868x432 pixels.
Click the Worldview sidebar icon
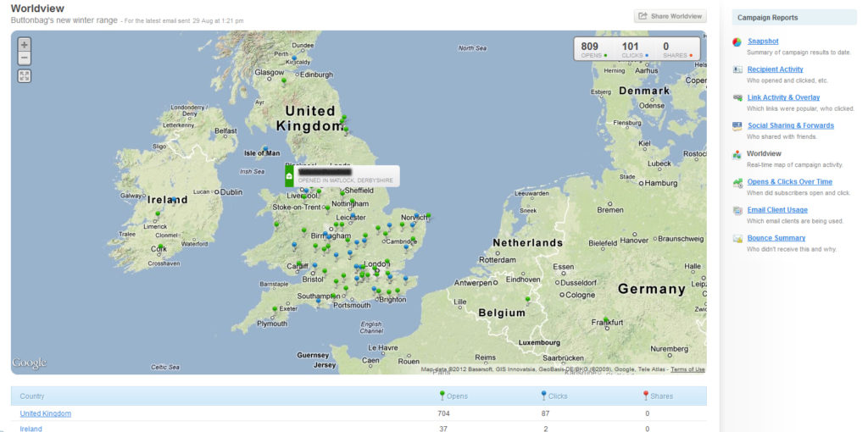(x=737, y=155)
